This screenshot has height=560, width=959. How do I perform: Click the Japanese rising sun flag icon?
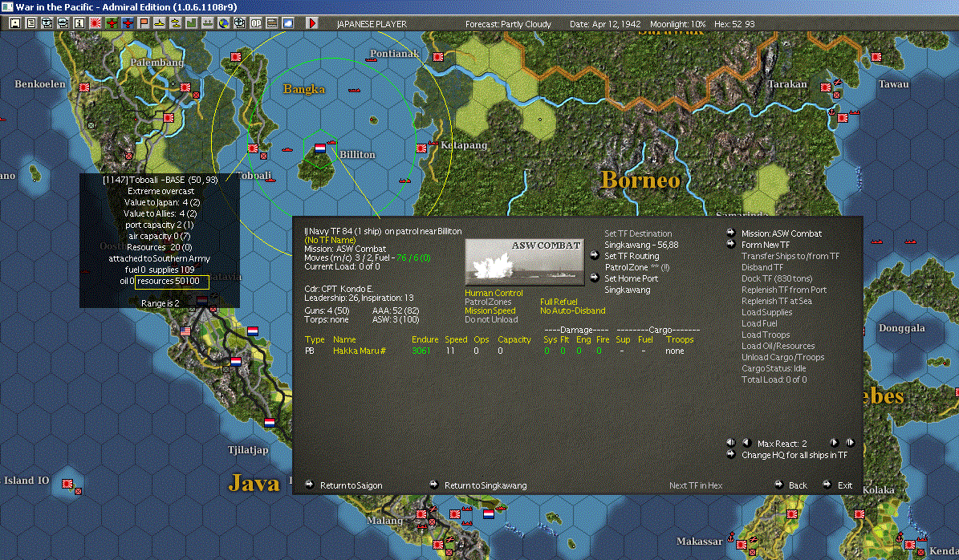point(95,23)
